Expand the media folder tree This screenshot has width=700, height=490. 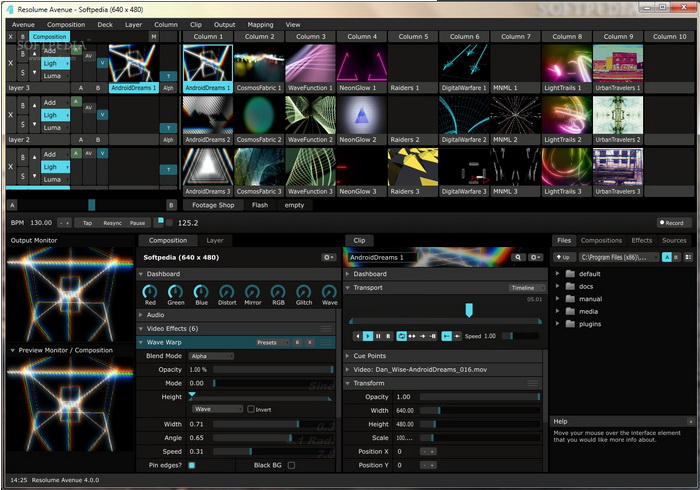pos(557,311)
